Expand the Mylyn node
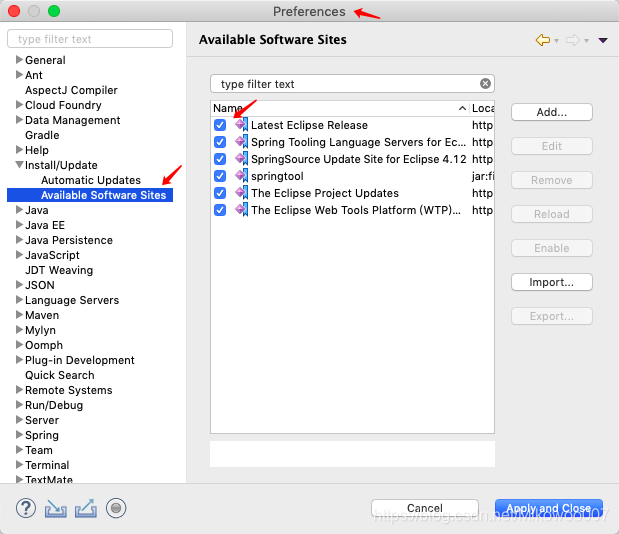Viewport: 619px width, 534px height. pos(19,330)
